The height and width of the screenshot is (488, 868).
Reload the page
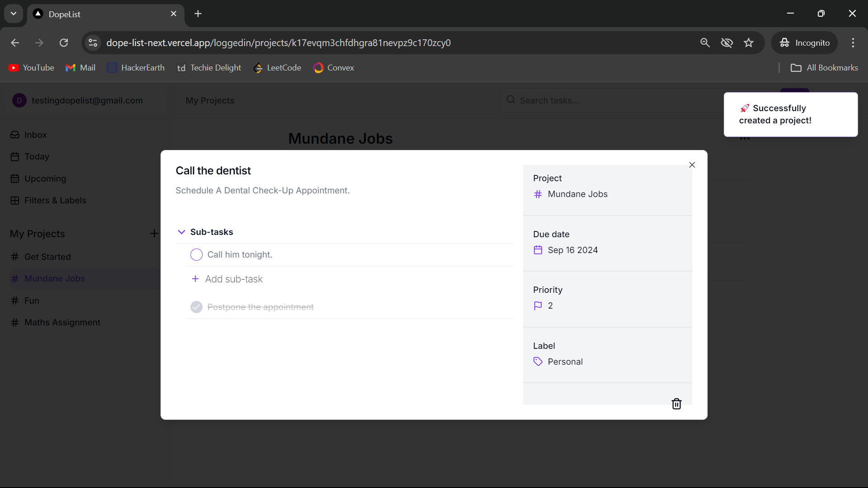point(64,43)
